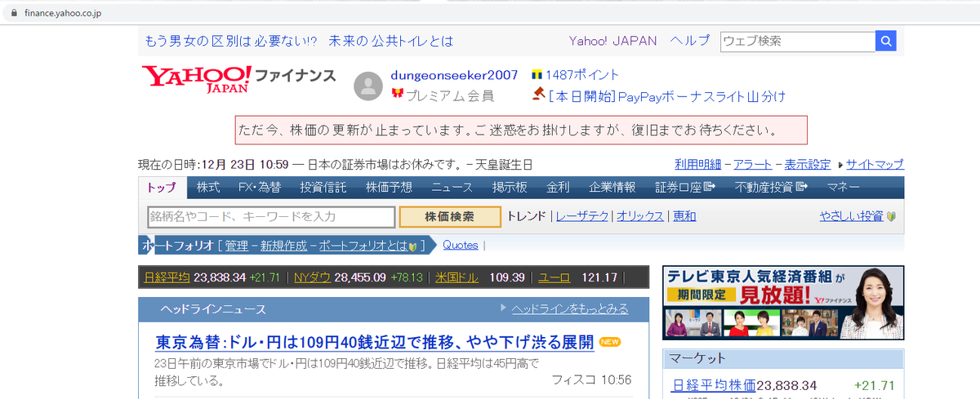Open the ヘッドラインをもっとみる link
The height and width of the screenshot is (399, 980).
tap(570, 308)
